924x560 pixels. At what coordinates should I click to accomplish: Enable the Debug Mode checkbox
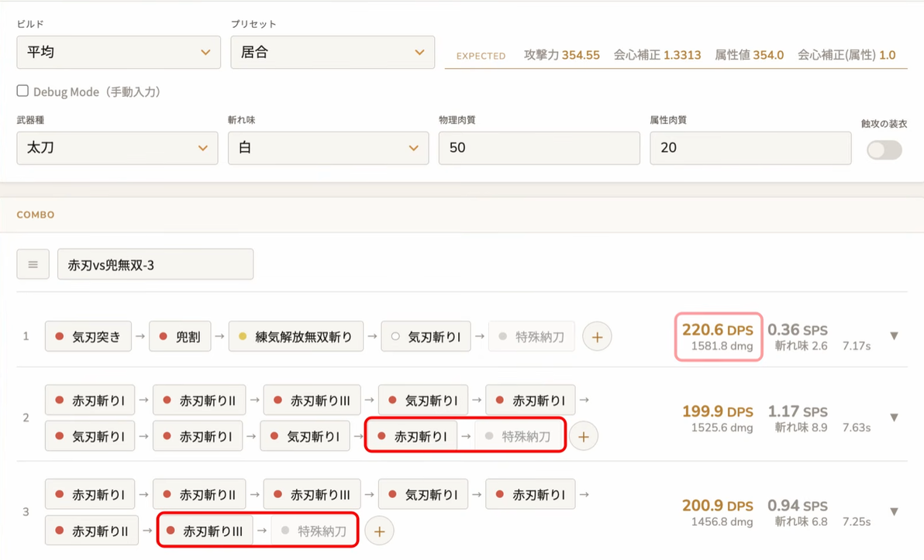tap(23, 91)
